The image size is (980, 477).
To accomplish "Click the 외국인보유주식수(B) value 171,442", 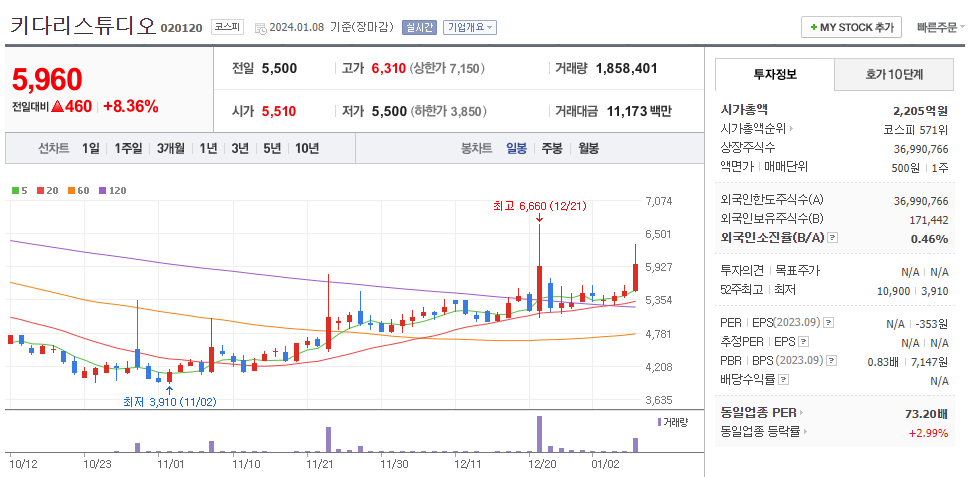I will point(929,220).
